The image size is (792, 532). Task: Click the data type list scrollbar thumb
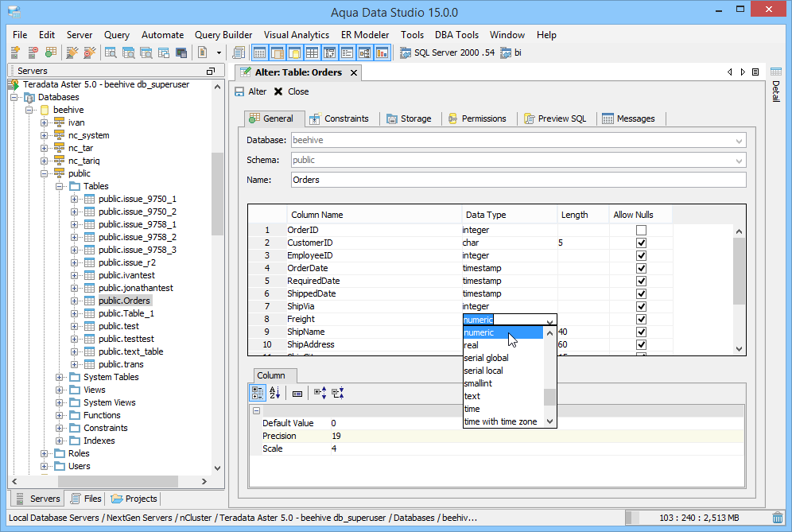(550, 397)
